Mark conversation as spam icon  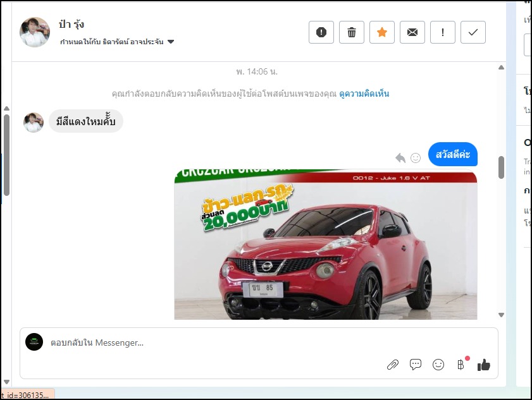coord(321,32)
